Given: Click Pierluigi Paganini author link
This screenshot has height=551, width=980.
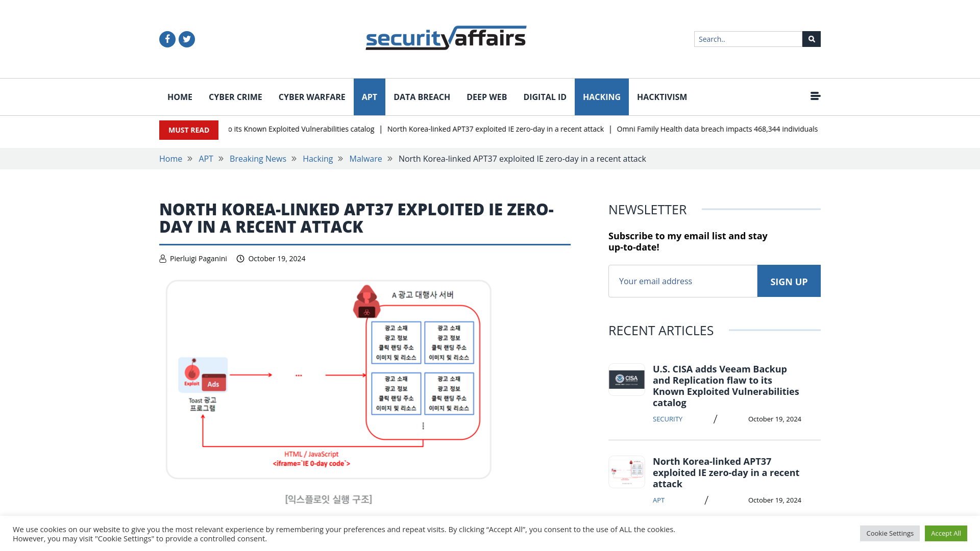Looking at the screenshot, I should (198, 258).
